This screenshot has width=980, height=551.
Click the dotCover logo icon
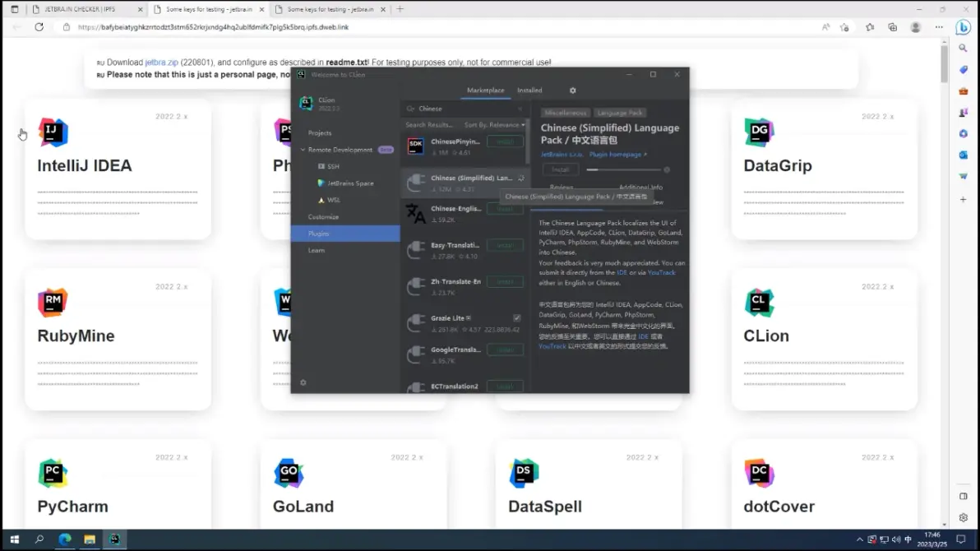pyautogui.click(x=760, y=473)
